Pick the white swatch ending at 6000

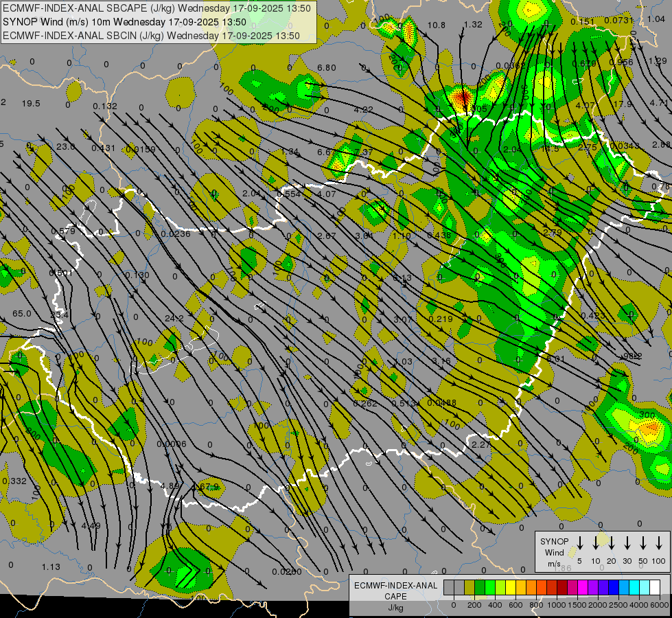[x=655, y=587]
